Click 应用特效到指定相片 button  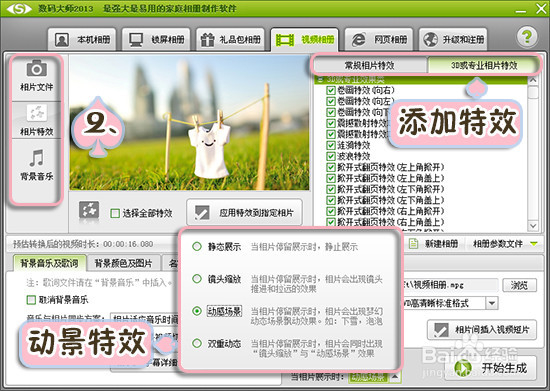click(x=244, y=212)
